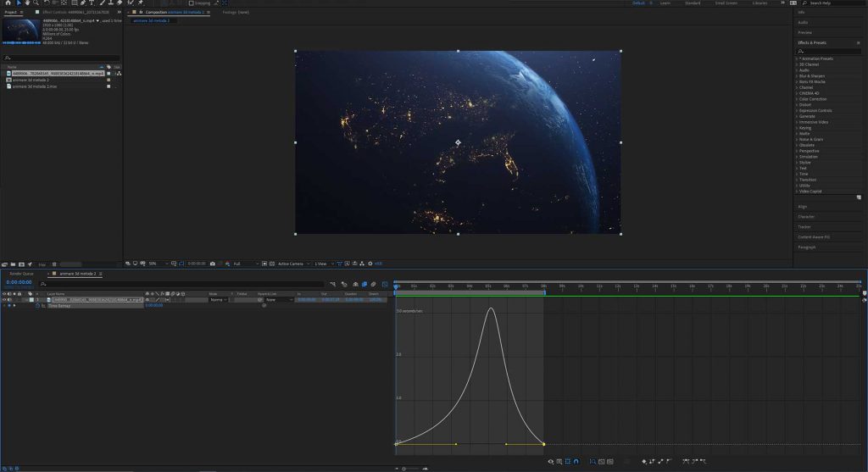
Task: Click the Effects & Presets search field
Action: click(829, 51)
